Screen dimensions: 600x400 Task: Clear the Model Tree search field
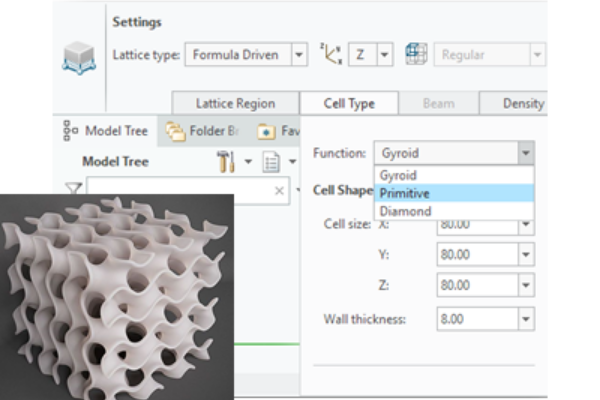(x=279, y=190)
